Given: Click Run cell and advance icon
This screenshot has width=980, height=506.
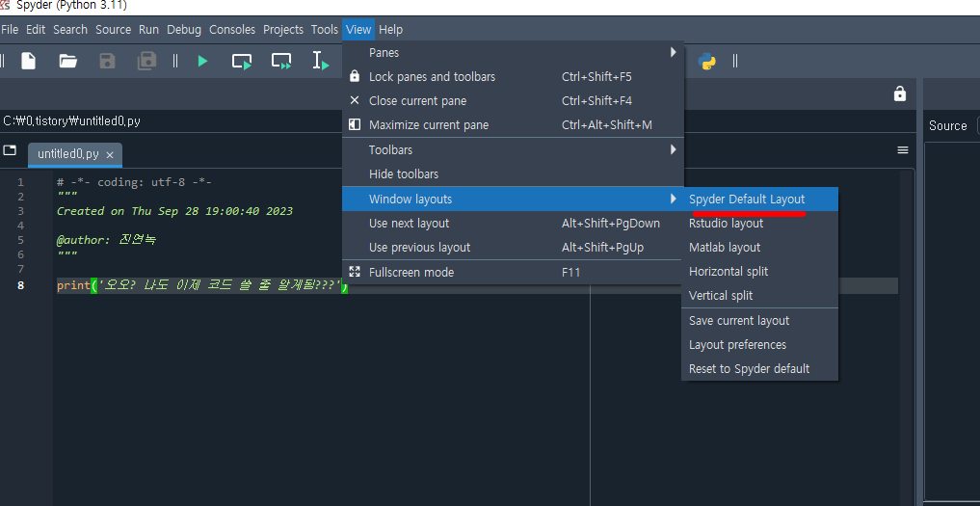Looking at the screenshot, I should click(x=281, y=62).
